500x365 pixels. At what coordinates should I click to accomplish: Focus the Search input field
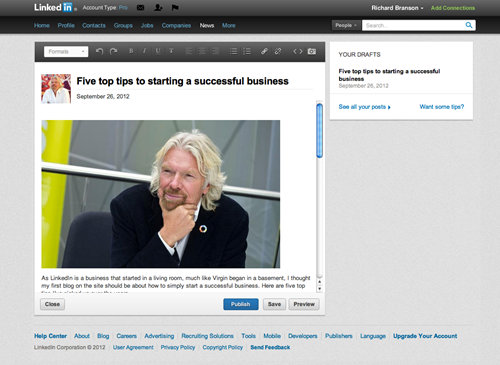tap(414, 25)
